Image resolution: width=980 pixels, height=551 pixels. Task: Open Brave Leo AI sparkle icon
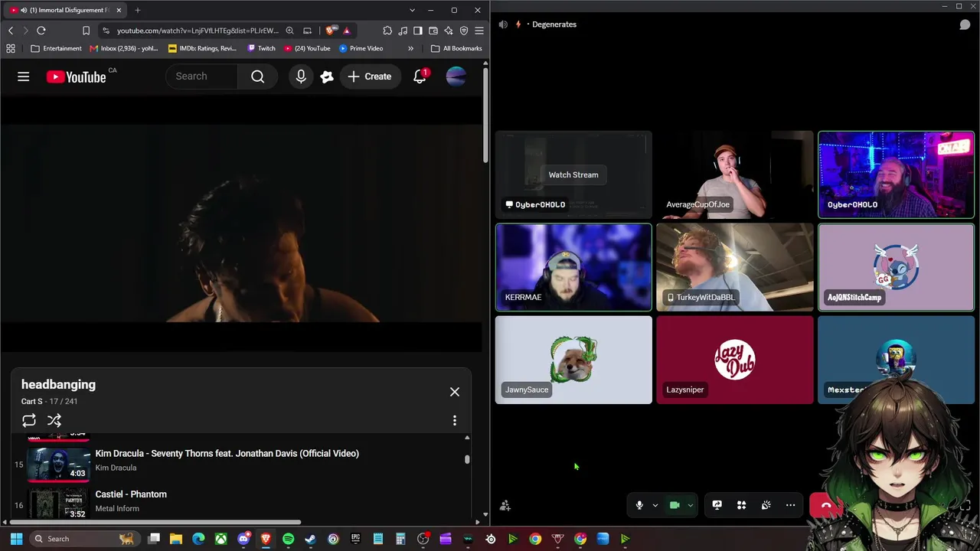[449, 31]
